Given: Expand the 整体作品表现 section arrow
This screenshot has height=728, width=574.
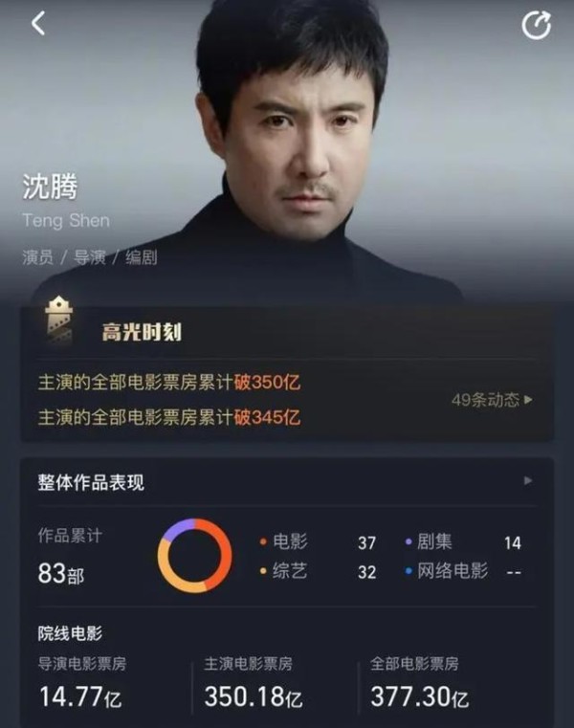Looking at the screenshot, I should (528, 480).
